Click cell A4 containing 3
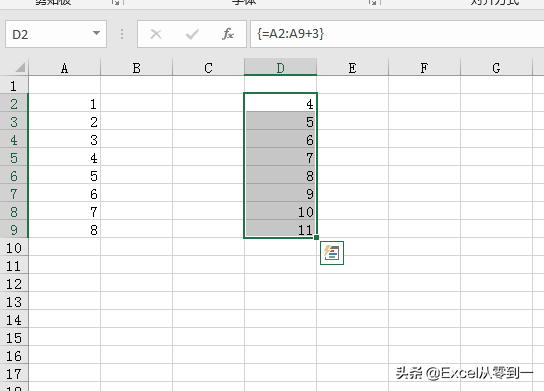The image size is (544, 391). tap(65, 139)
